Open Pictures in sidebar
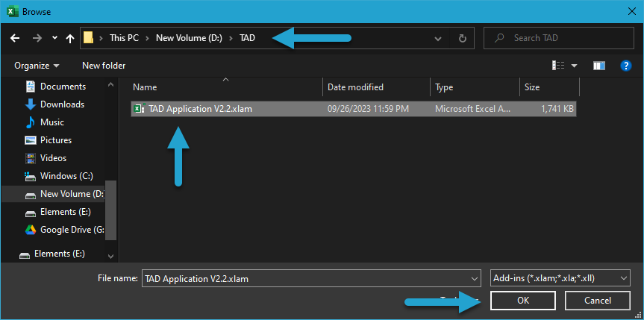The height and width of the screenshot is (320, 644). [x=56, y=140]
